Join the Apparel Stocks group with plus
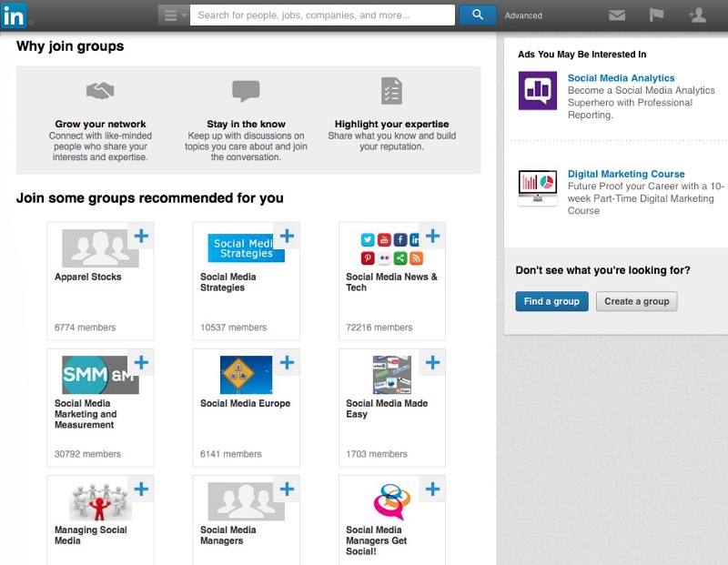The height and width of the screenshot is (565, 728). 141,236
